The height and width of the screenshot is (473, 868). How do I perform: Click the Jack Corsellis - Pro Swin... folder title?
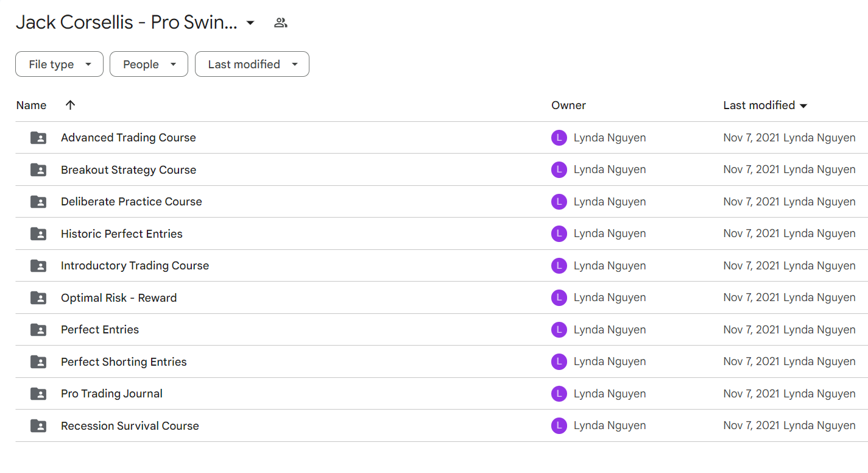click(x=127, y=23)
